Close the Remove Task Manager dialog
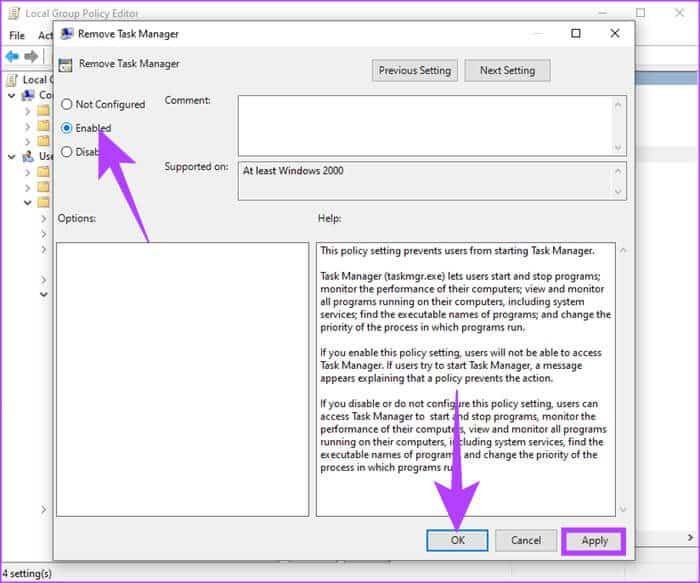 tap(615, 33)
